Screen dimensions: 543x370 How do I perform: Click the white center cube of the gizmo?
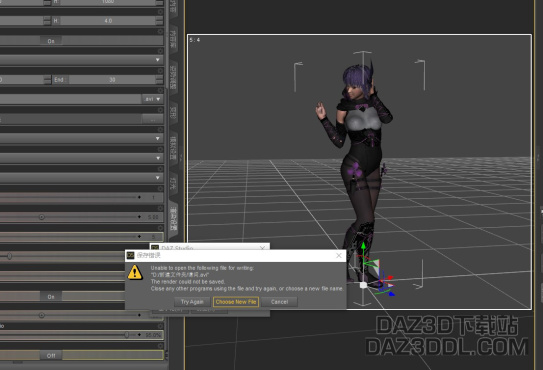pyautogui.click(x=363, y=285)
